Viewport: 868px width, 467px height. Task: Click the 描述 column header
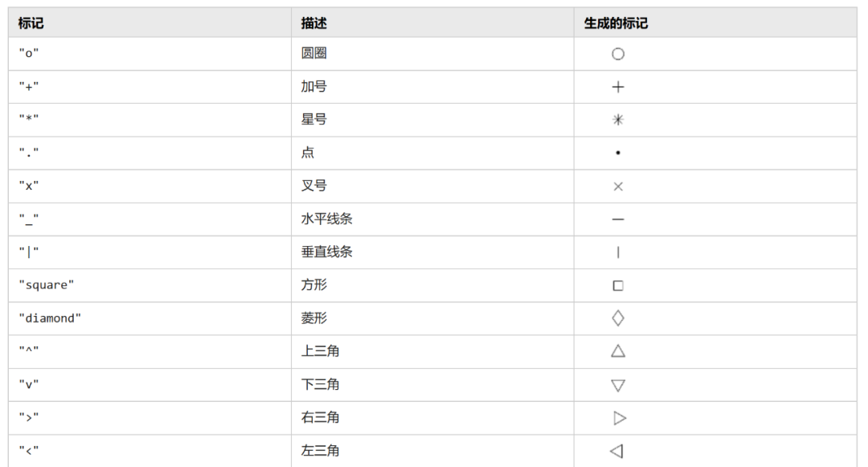pyautogui.click(x=314, y=23)
